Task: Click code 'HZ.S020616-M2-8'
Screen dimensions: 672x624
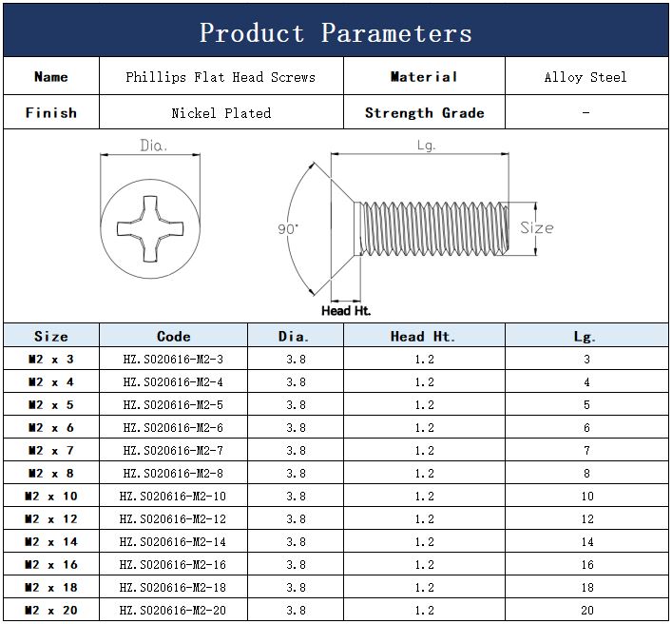Action: [x=173, y=473]
